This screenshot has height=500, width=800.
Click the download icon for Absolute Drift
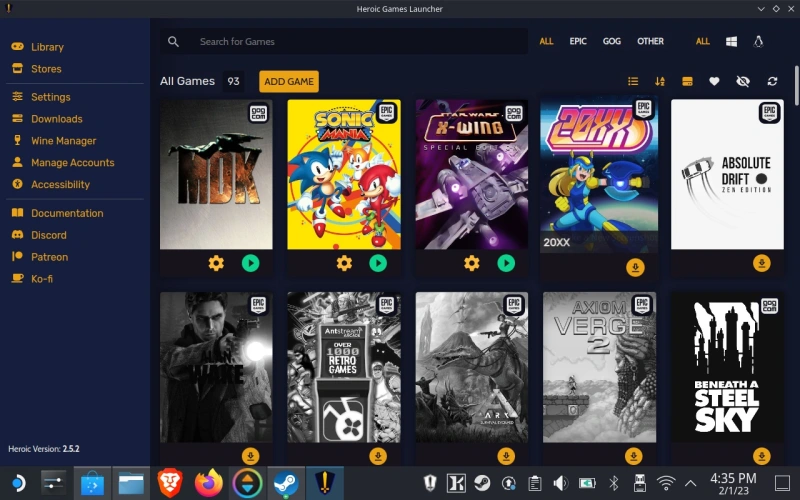click(762, 263)
